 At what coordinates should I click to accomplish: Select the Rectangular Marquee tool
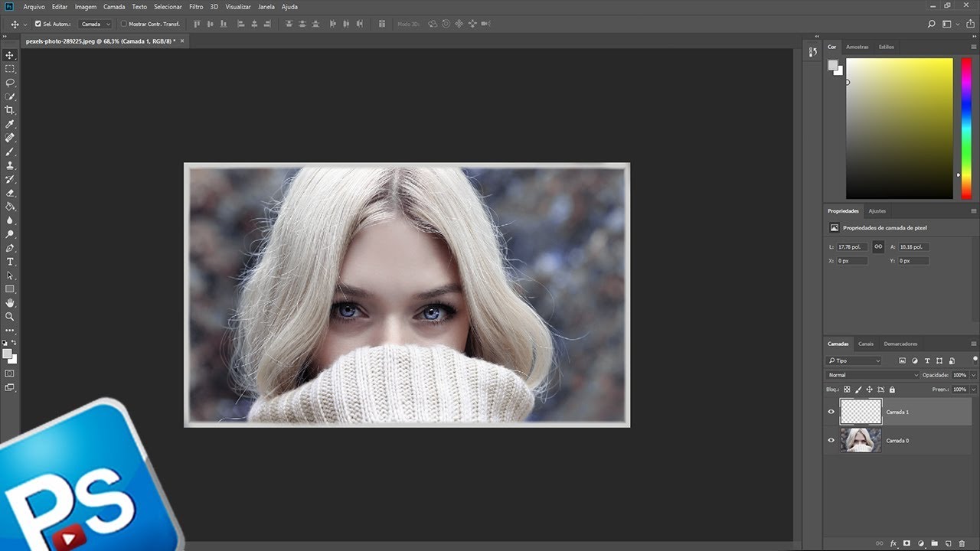coord(10,69)
